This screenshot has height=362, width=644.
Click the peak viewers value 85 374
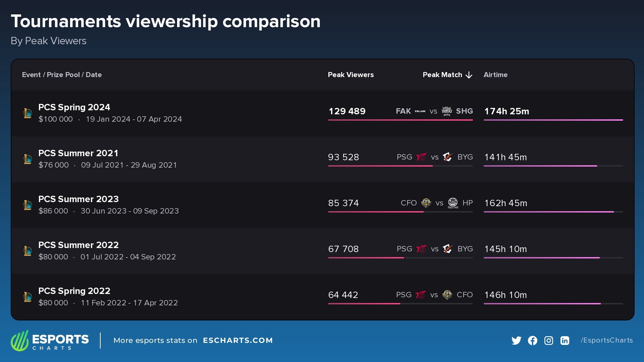click(343, 203)
